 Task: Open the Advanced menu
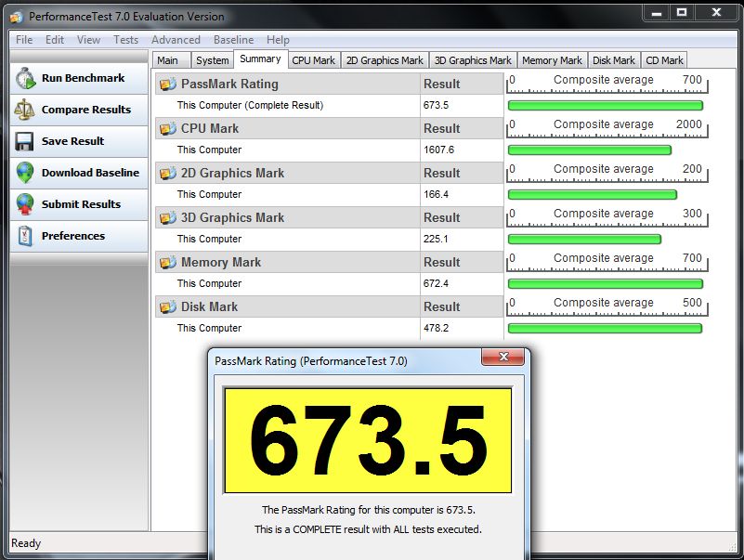[x=176, y=40]
